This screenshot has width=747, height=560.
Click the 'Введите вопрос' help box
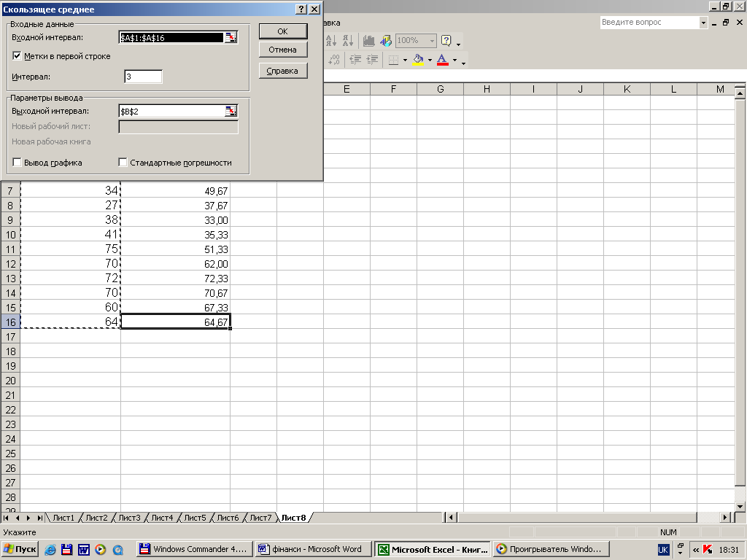tap(649, 23)
